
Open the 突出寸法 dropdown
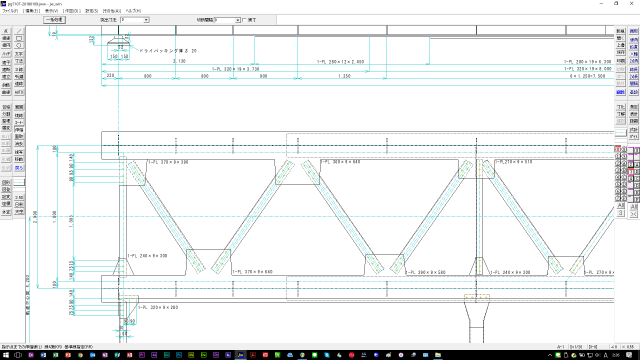(x=135, y=20)
